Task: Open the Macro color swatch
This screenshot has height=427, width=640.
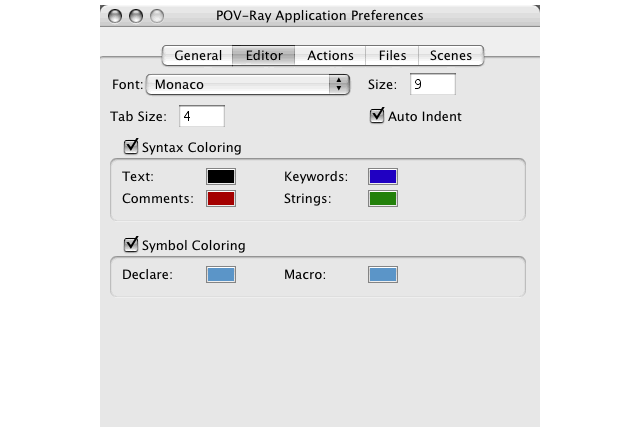Action: click(383, 274)
